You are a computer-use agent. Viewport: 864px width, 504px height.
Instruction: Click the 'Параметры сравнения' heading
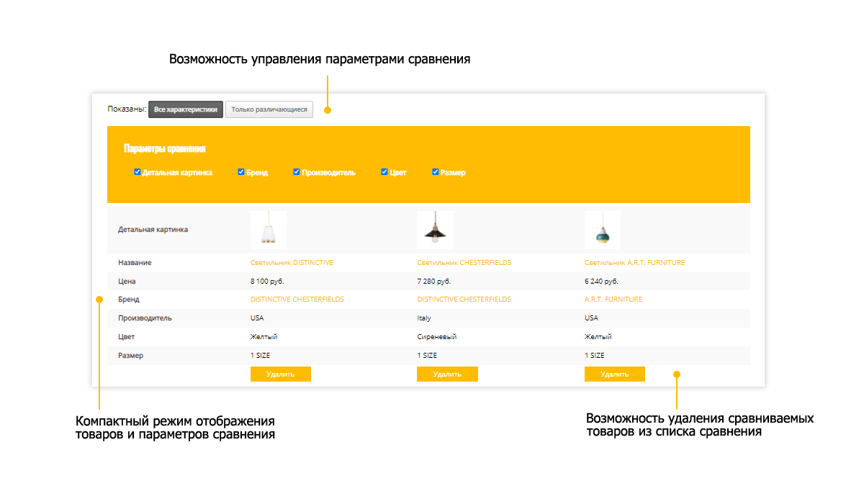click(165, 149)
